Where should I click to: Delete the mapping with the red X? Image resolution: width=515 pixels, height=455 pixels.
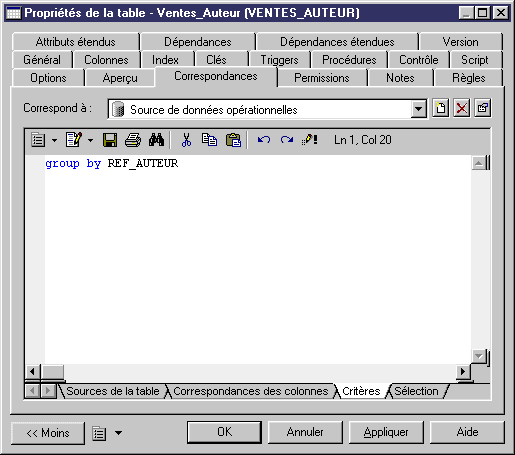pyautogui.click(x=462, y=108)
